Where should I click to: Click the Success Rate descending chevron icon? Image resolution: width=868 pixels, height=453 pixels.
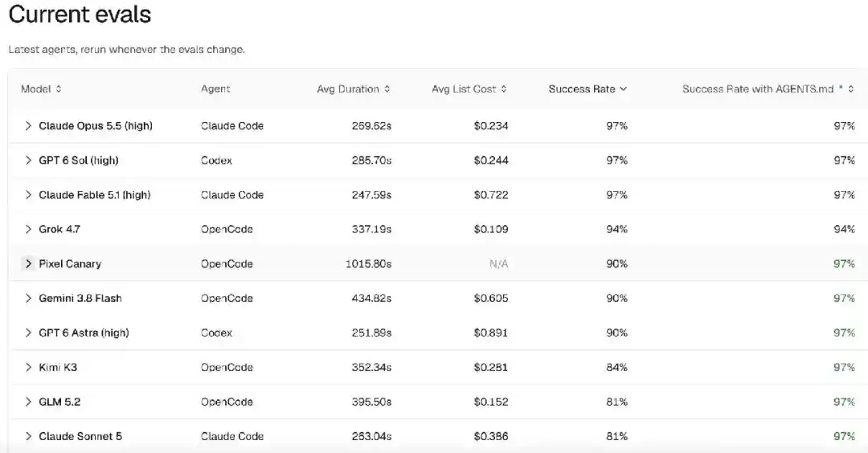pyautogui.click(x=623, y=89)
